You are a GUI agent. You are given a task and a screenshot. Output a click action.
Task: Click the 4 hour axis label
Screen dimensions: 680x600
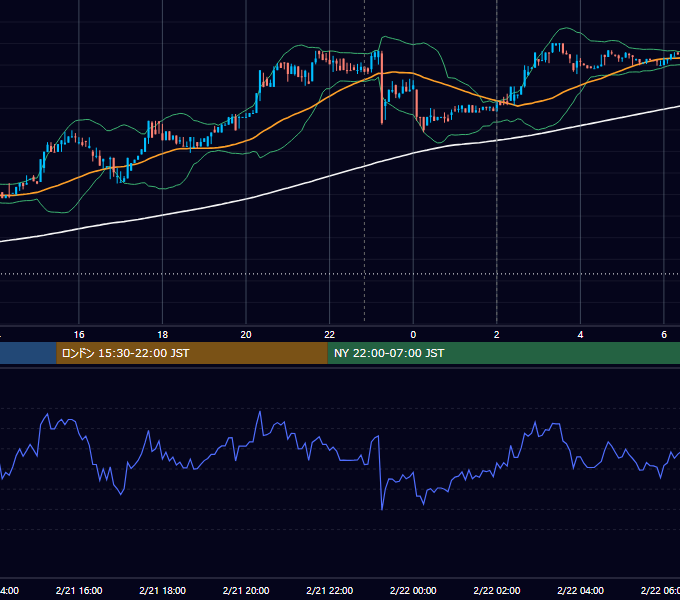(580, 335)
